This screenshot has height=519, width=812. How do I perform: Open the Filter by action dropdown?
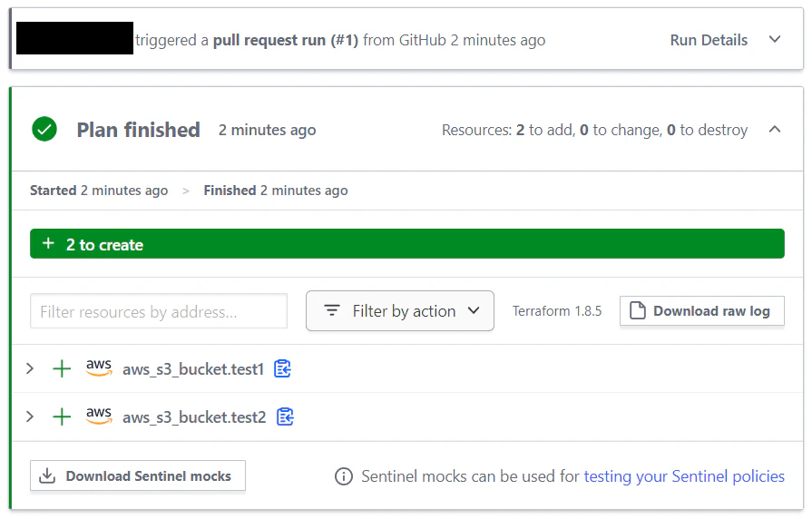click(400, 311)
